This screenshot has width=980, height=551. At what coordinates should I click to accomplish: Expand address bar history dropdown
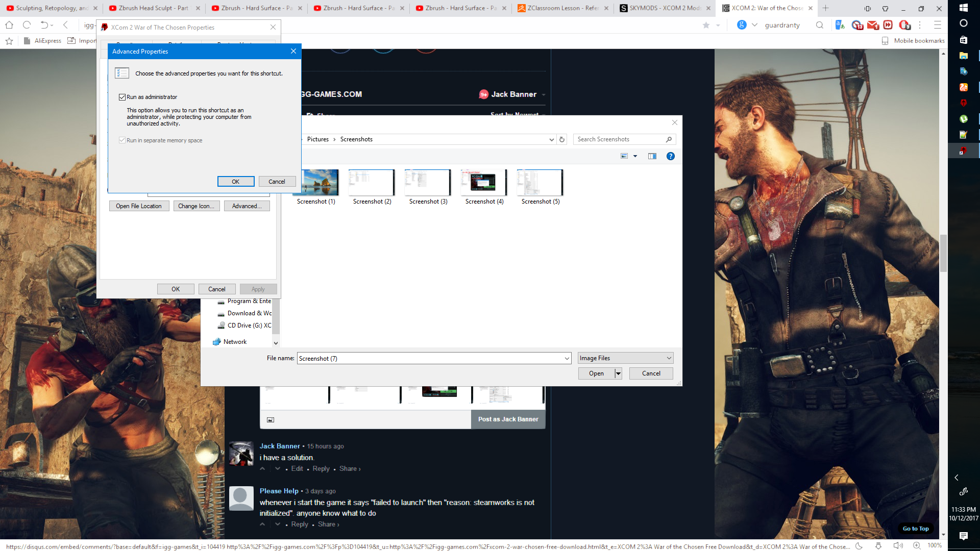coord(551,139)
